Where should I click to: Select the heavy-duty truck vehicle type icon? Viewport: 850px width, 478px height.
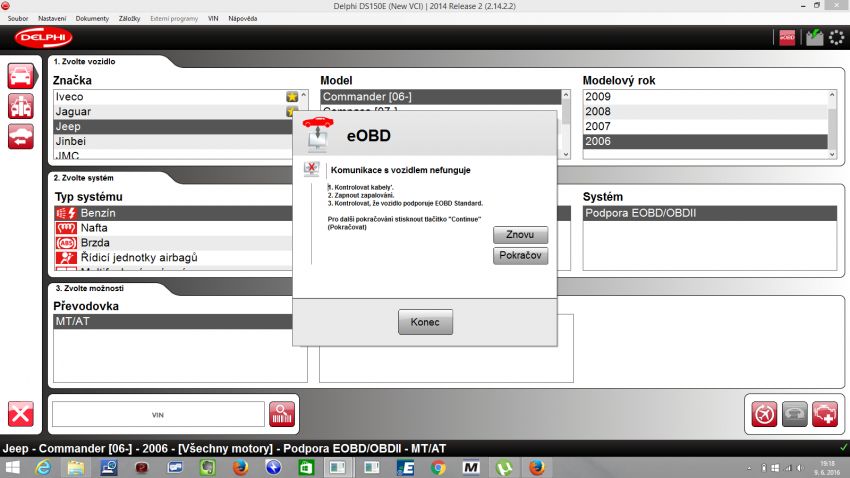tap(21, 106)
